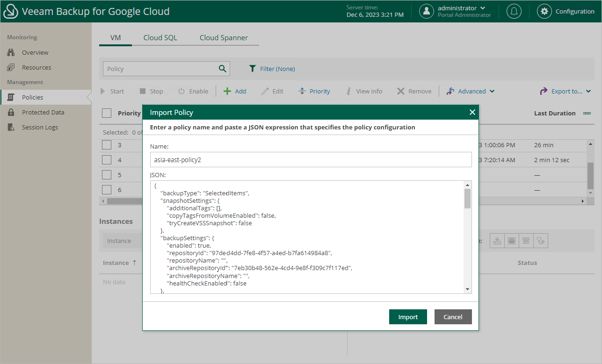Click the sort arrow next to Instance column
This screenshot has height=364, width=602.
[134, 263]
